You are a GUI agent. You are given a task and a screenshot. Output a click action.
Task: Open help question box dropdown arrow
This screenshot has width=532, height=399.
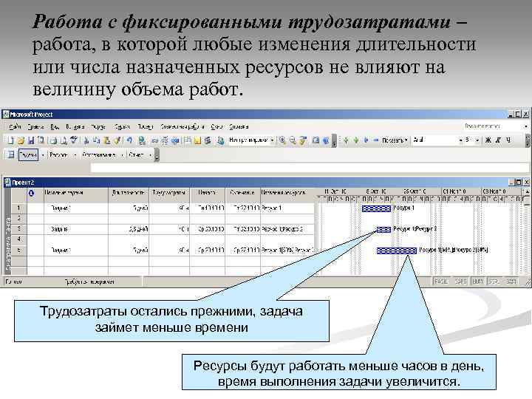pos(526,126)
